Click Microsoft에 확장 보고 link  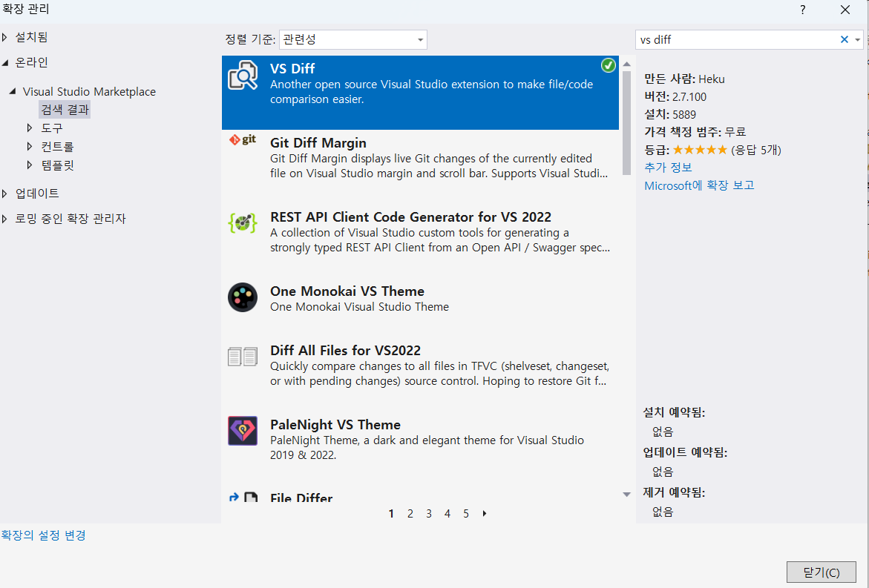tap(699, 185)
